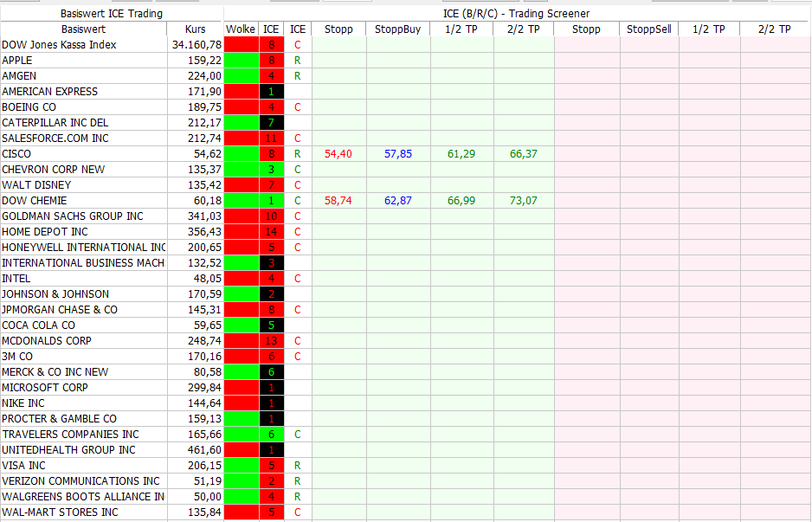Select the CISCO row name
The image size is (812, 522).
point(16,154)
